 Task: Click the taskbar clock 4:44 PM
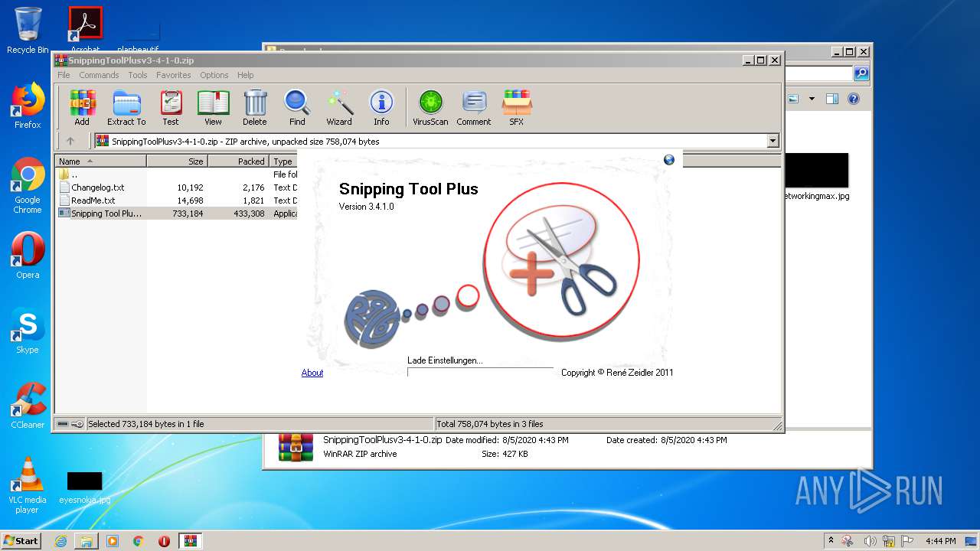pyautogui.click(x=940, y=541)
